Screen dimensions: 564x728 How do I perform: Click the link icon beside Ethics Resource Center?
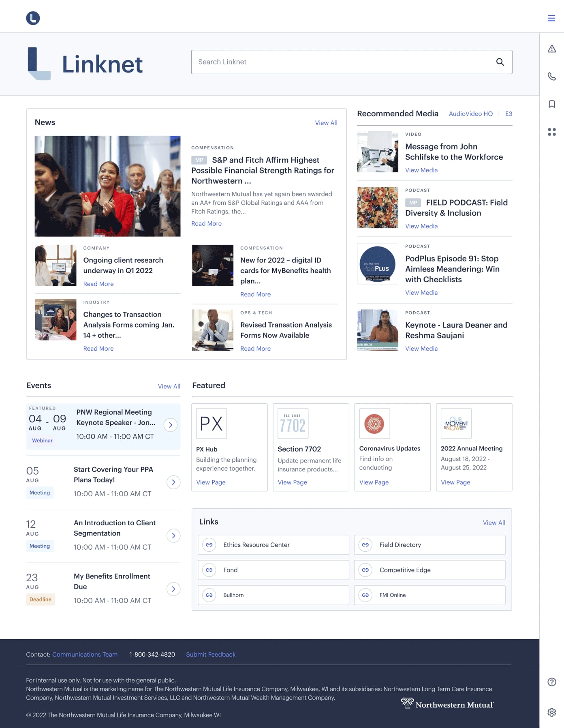tap(209, 545)
